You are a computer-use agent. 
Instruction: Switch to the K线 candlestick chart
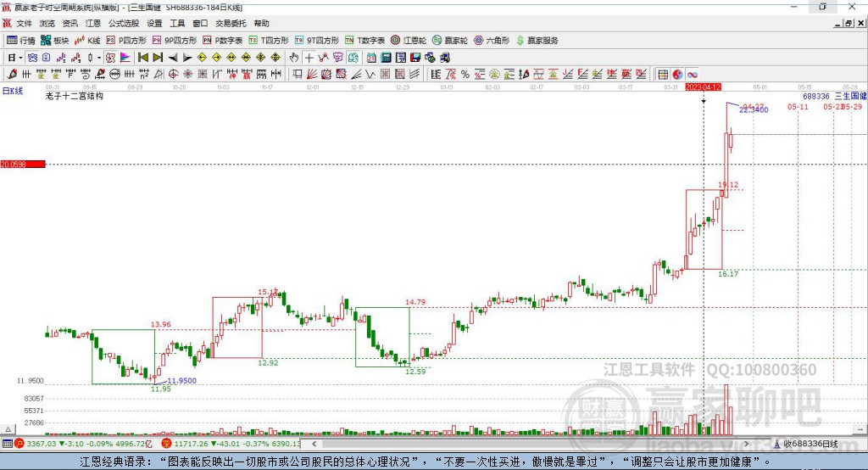(x=87, y=41)
